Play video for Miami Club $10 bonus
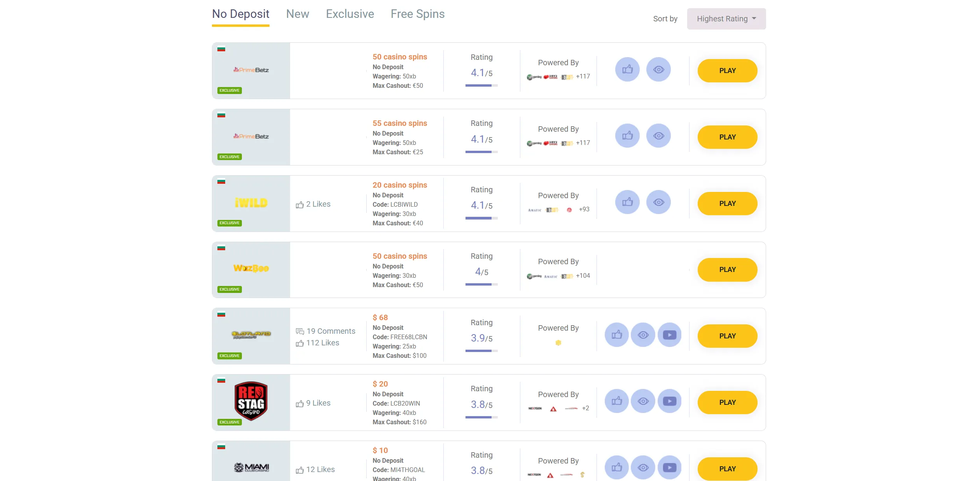The width and height of the screenshot is (980, 481). [x=669, y=468]
